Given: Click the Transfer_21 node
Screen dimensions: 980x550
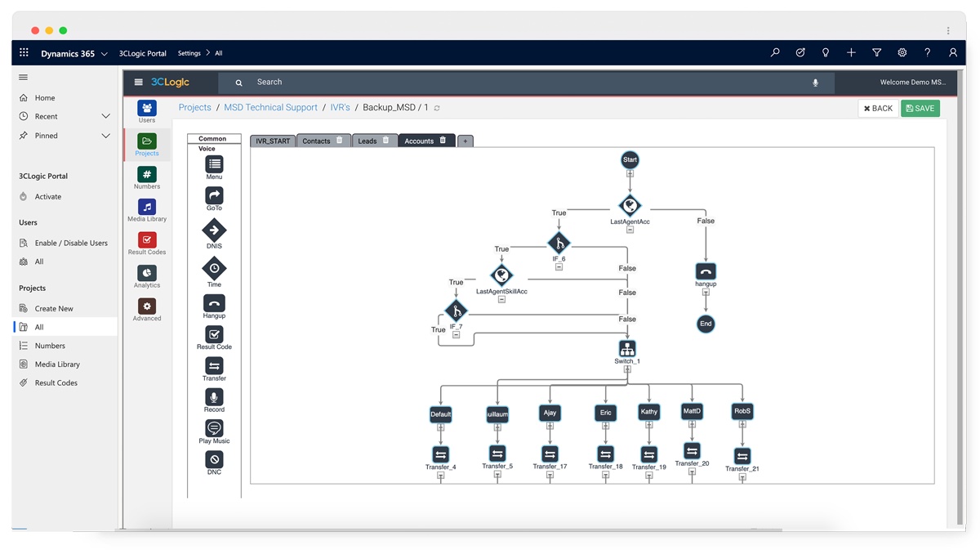Looking at the screenshot, I should click(x=742, y=456).
